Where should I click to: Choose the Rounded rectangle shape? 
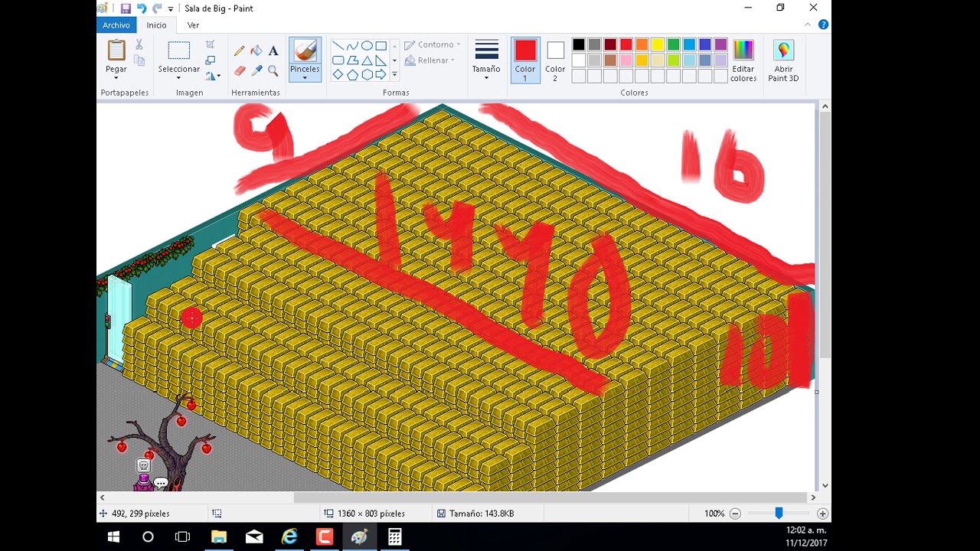click(338, 60)
